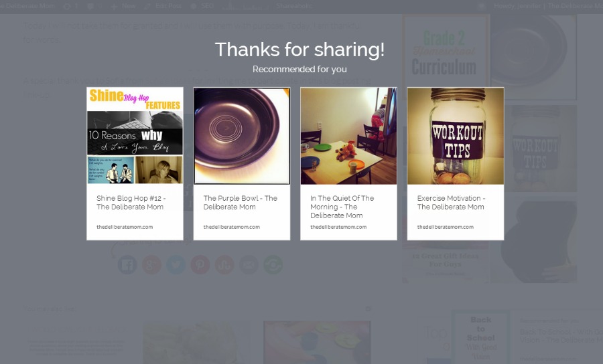This screenshot has height=364, width=603.
Task: Click the 'Recommended for you' subheading
Action: point(299,70)
